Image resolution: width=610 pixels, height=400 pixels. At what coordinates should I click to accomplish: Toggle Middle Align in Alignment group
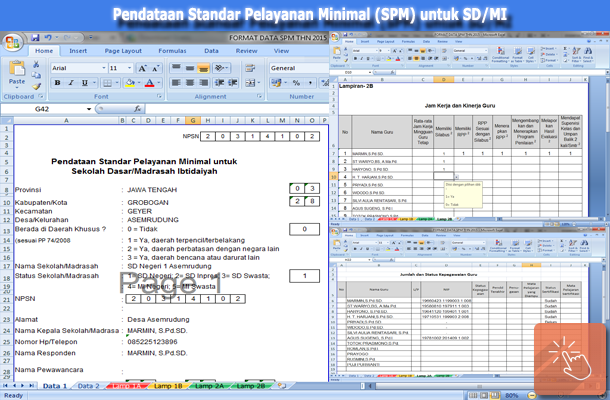(190, 68)
